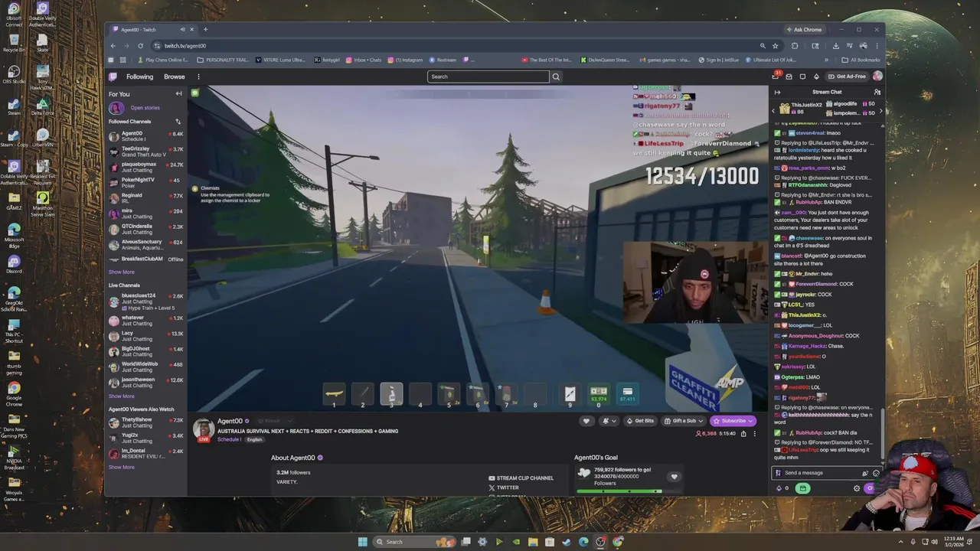
Task: Go to the Browse tab
Action: coord(174,77)
